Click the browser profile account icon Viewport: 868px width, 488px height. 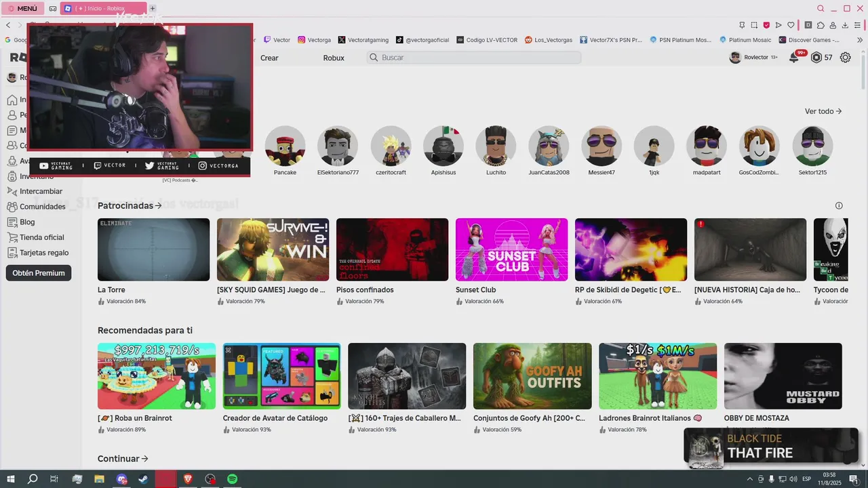pyautogui.click(x=833, y=25)
